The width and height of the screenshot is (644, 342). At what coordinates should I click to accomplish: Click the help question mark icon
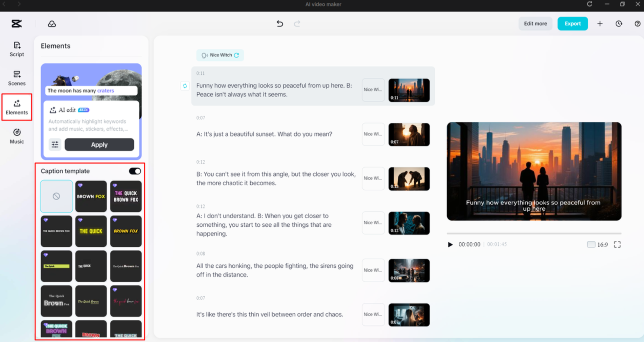[x=637, y=23]
